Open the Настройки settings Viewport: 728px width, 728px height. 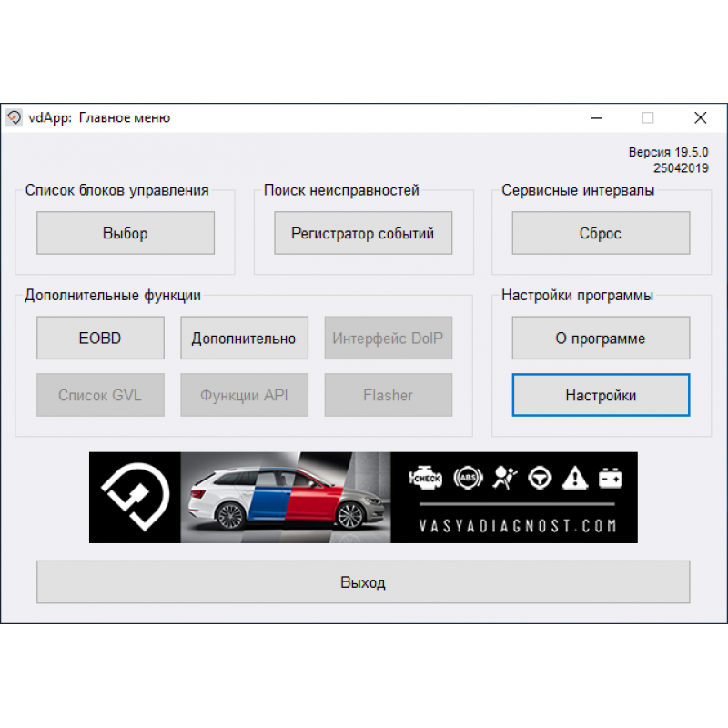click(601, 395)
